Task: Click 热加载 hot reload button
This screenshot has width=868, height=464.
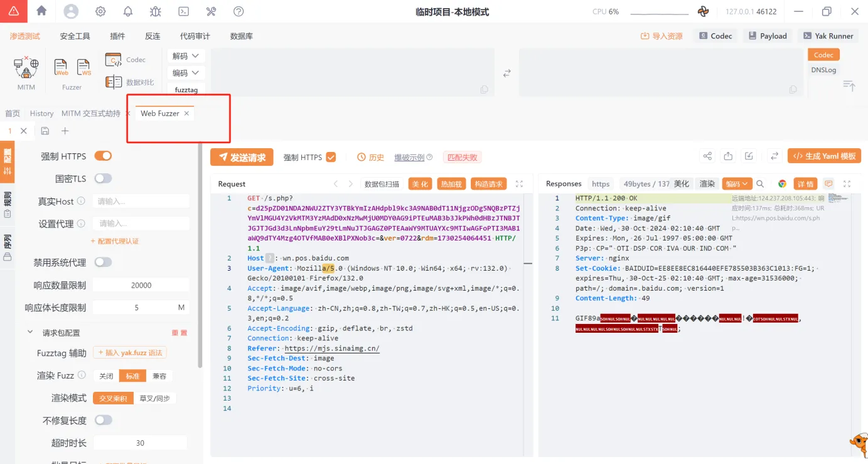Action: coord(451,184)
